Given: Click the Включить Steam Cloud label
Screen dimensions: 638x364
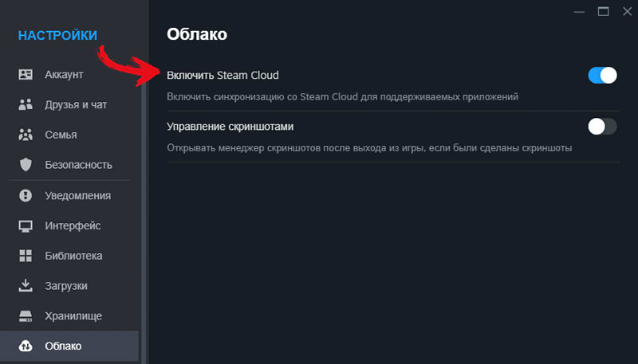Looking at the screenshot, I should [x=223, y=75].
